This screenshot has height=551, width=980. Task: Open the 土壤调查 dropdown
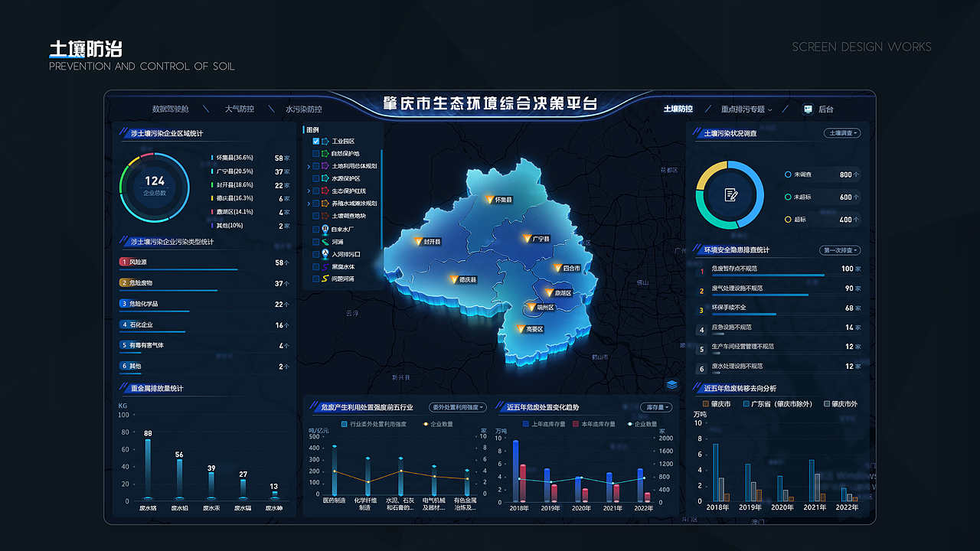pyautogui.click(x=842, y=133)
